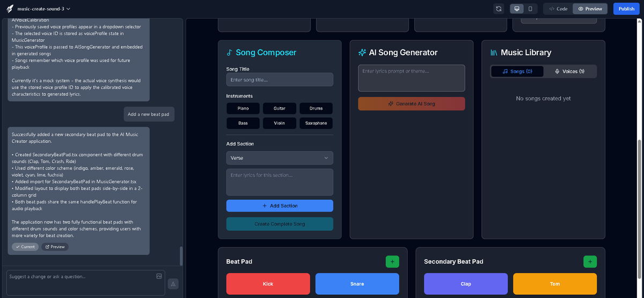Screen dimensions: 644x298
Task: Click the Add Section button
Action: pos(280,206)
